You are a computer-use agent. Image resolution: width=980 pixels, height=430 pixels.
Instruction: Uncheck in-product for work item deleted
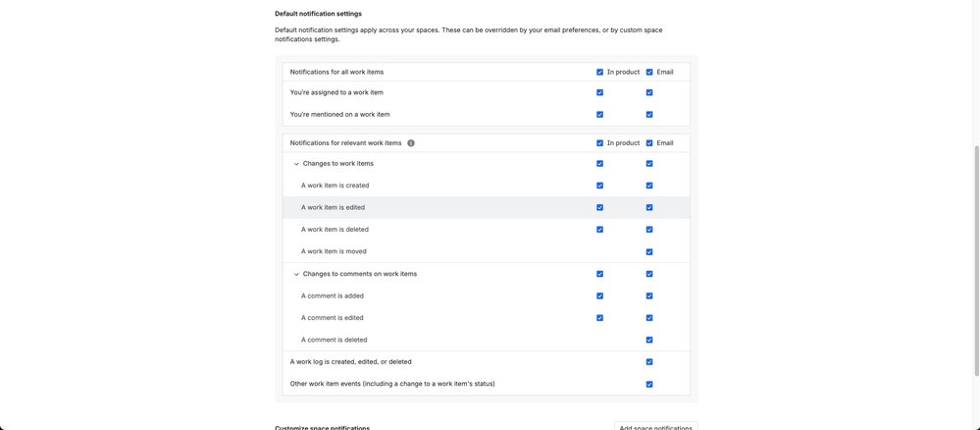click(x=600, y=230)
